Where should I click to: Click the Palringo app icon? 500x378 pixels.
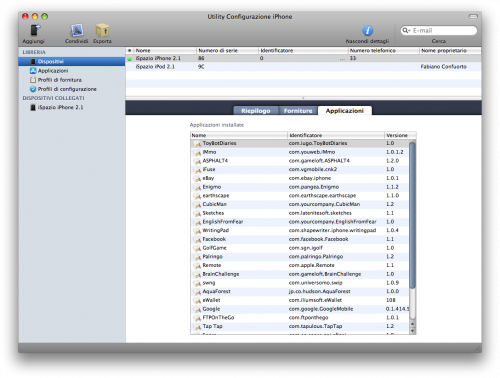tap(197, 257)
